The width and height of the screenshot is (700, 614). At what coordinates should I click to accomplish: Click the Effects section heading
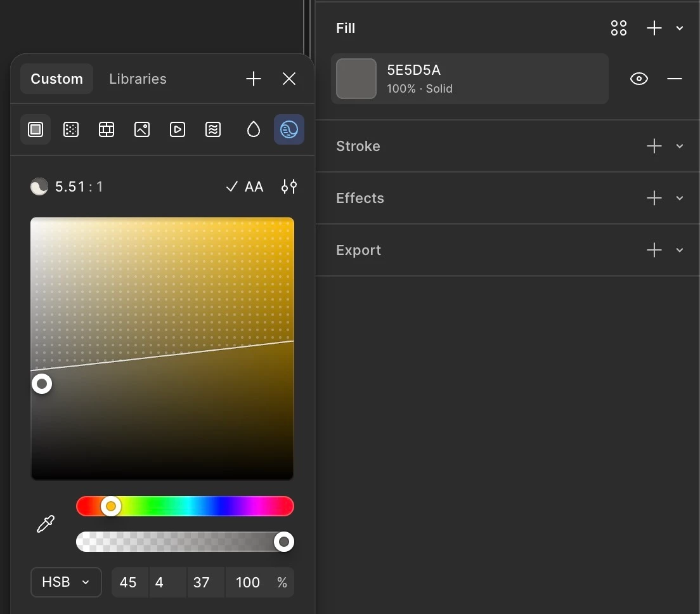(x=360, y=198)
